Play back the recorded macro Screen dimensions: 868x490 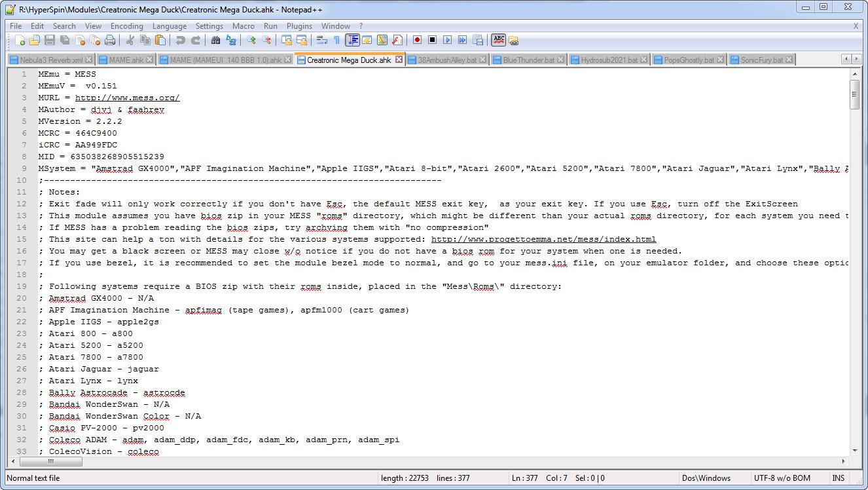[447, 40]
